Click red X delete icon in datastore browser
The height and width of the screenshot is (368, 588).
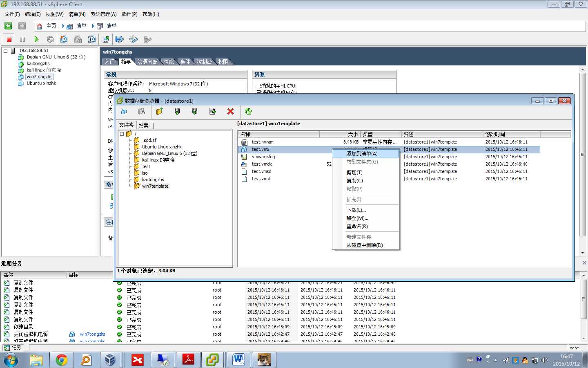pos(230,111)
